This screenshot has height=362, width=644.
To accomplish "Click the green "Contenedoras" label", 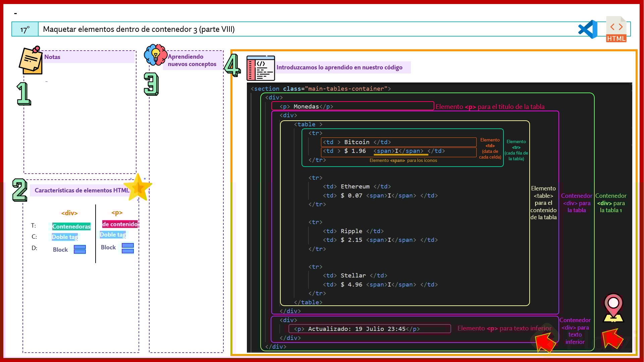I will (71, 227).
